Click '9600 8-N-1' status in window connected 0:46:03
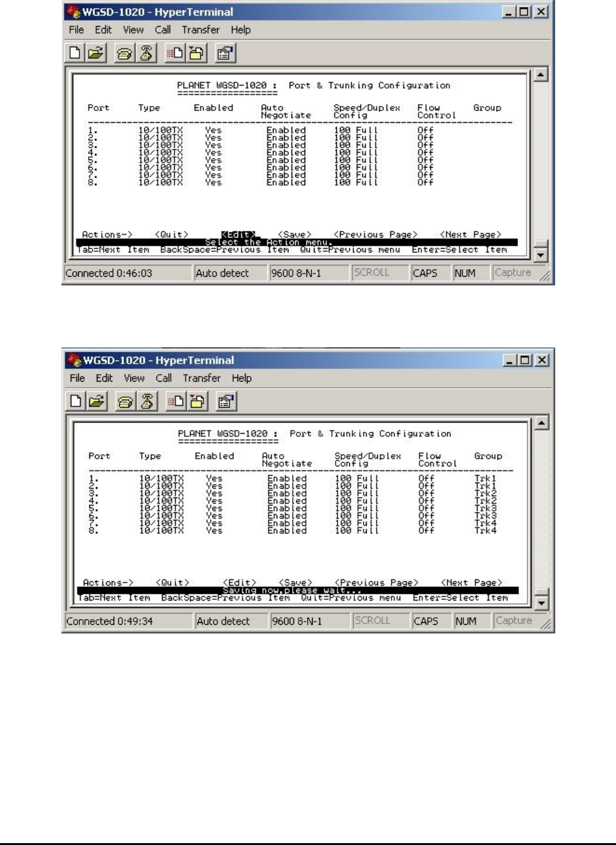 point(308,273)
